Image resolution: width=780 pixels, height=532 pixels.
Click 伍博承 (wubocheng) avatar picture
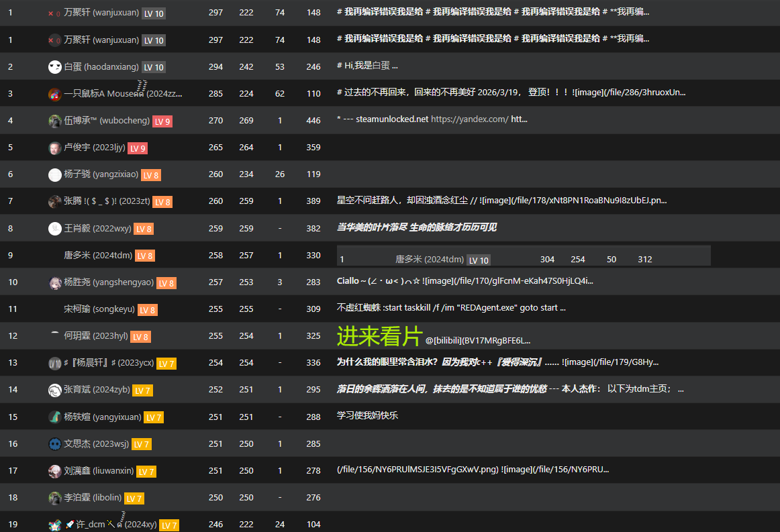coord(55,121)
